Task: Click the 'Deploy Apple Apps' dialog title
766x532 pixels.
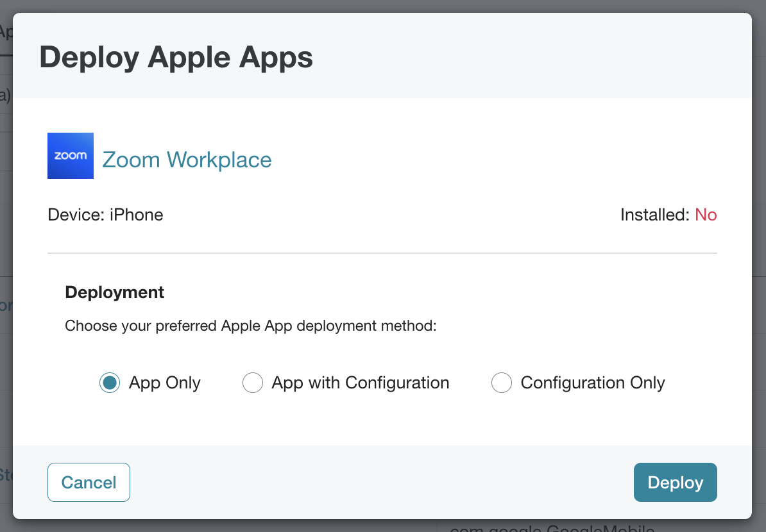Action: (x=176, y=57)
